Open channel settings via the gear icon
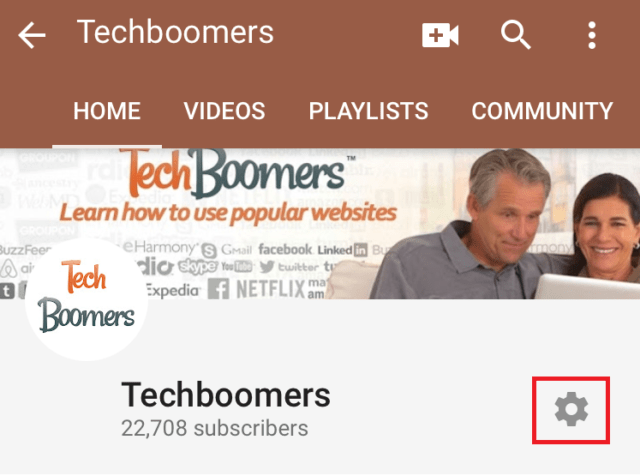Image resolution: width=640 pixels, height=476 pixels. pyautogui.click(x=571, y=409)
